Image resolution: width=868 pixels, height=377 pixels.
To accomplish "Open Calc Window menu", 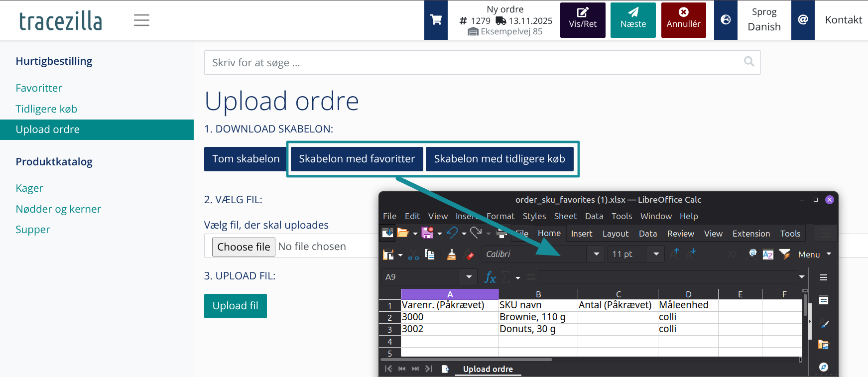I will pyautogui.click(x=656, y=216).
